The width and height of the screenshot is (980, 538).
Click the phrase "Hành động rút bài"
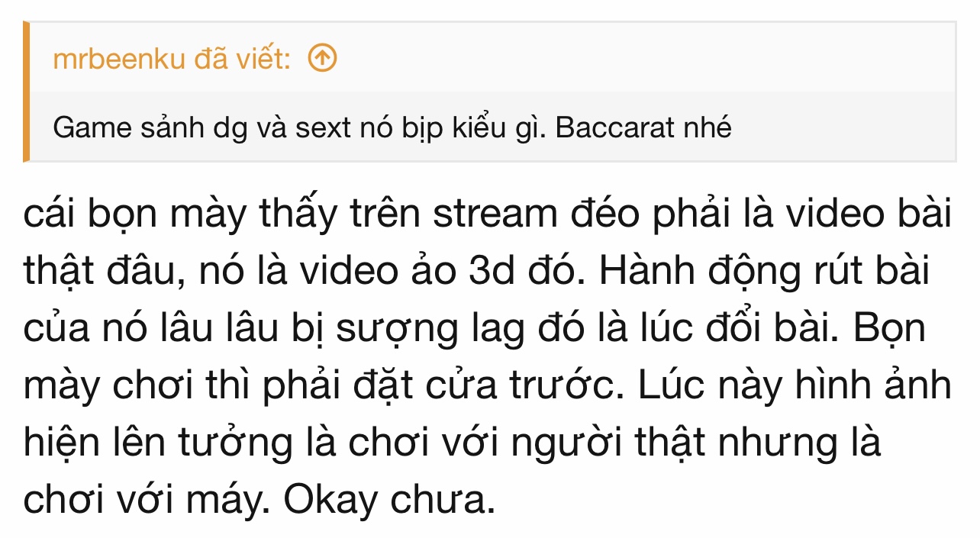coord(763,272)
